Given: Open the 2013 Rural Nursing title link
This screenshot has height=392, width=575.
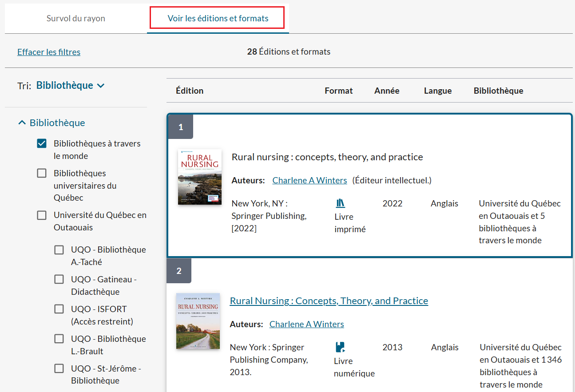Looking at the screenshot, I should point(329,301).
